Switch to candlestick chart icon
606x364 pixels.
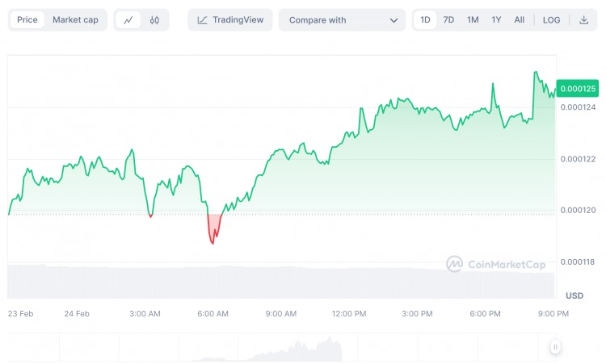pos(154,20)
